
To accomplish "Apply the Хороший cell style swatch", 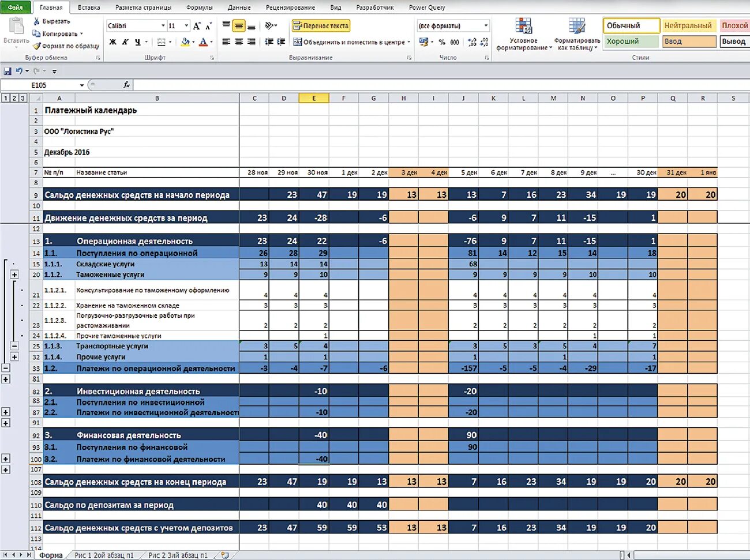I will click(x=631, y=42).
